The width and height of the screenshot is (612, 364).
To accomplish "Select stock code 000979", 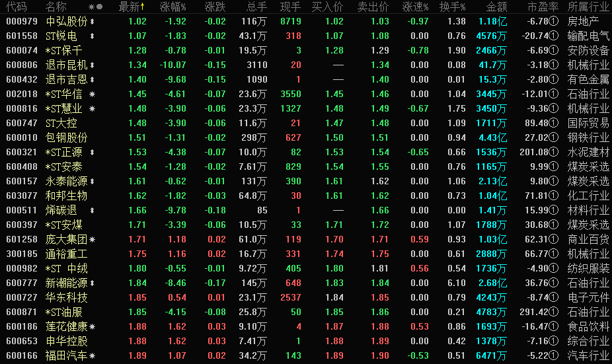I will (x=22, y=21).
